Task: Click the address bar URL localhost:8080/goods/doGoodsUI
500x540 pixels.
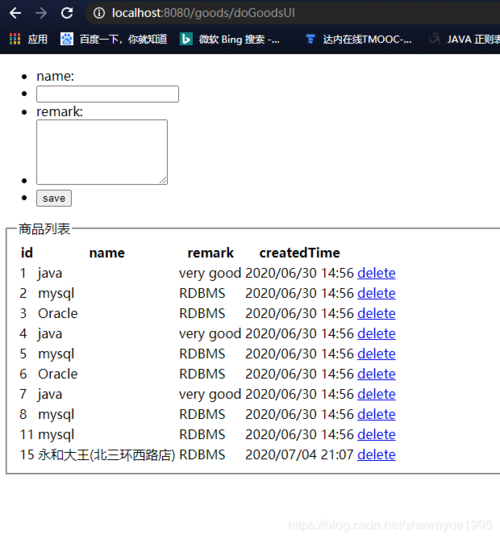Action: pos(203,13)
